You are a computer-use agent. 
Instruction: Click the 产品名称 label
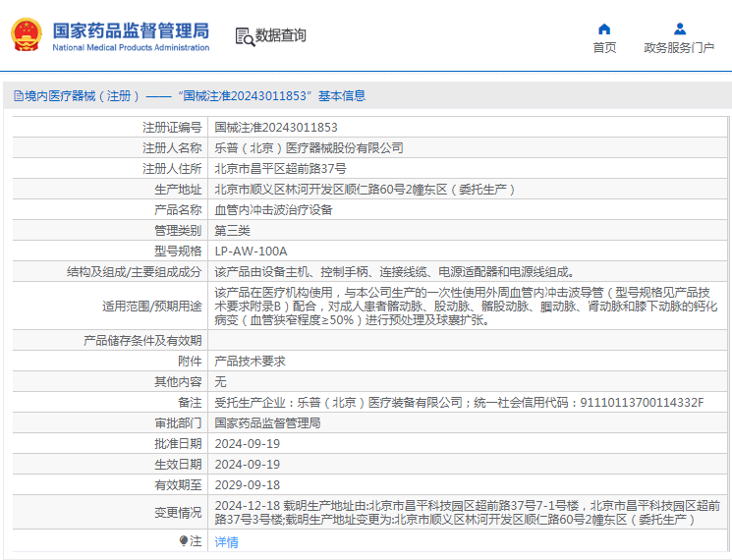point(178,210)
